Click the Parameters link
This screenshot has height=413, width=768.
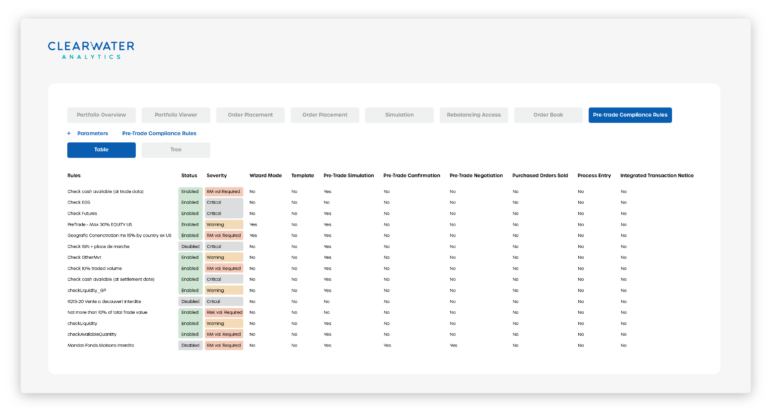pyautogui.click(x=92, y=133)
